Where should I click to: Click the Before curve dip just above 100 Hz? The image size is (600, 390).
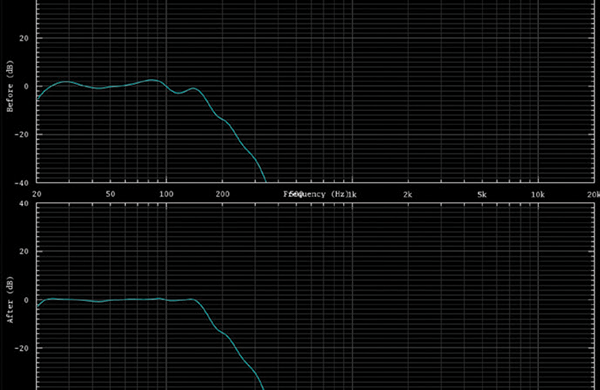178,93
